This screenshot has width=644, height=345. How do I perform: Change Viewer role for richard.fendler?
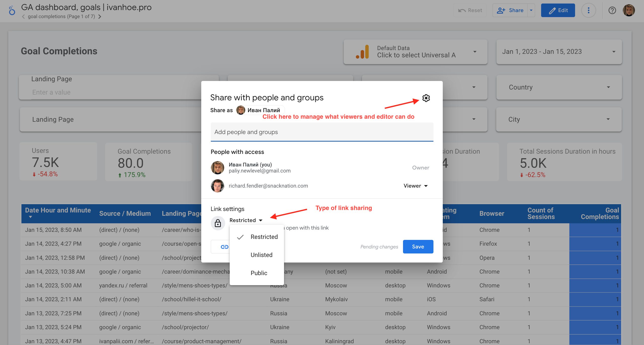tap(415, 186)
